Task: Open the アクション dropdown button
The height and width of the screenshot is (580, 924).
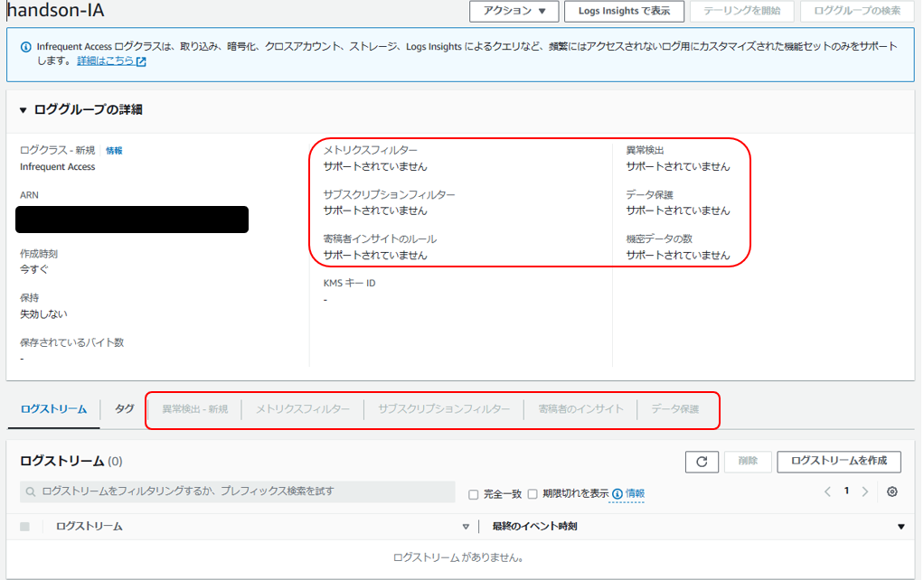Action: tap(514, 11)
